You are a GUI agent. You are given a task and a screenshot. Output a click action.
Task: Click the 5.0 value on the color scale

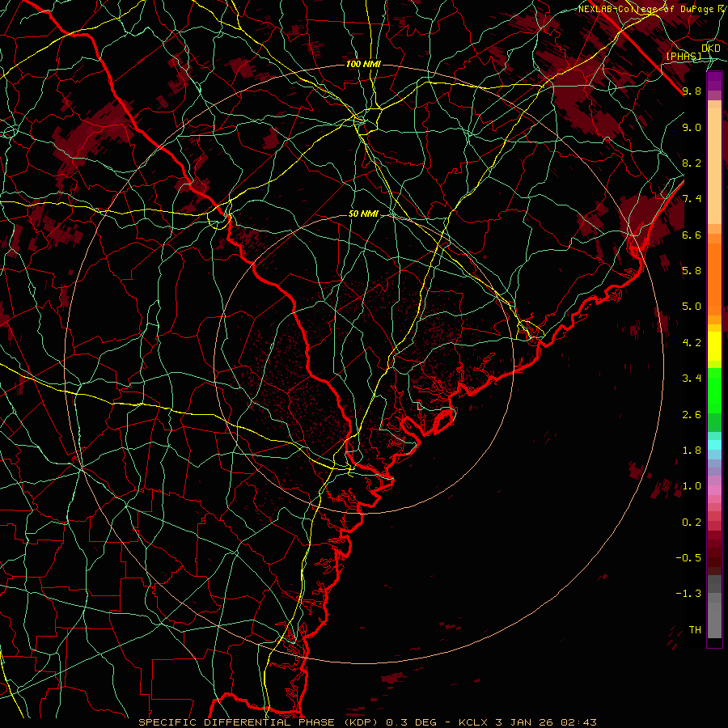click(x=692, y=307)
